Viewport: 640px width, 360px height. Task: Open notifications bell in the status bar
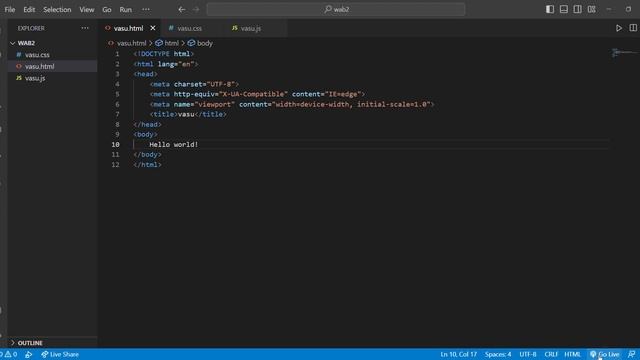coord(631,354)
